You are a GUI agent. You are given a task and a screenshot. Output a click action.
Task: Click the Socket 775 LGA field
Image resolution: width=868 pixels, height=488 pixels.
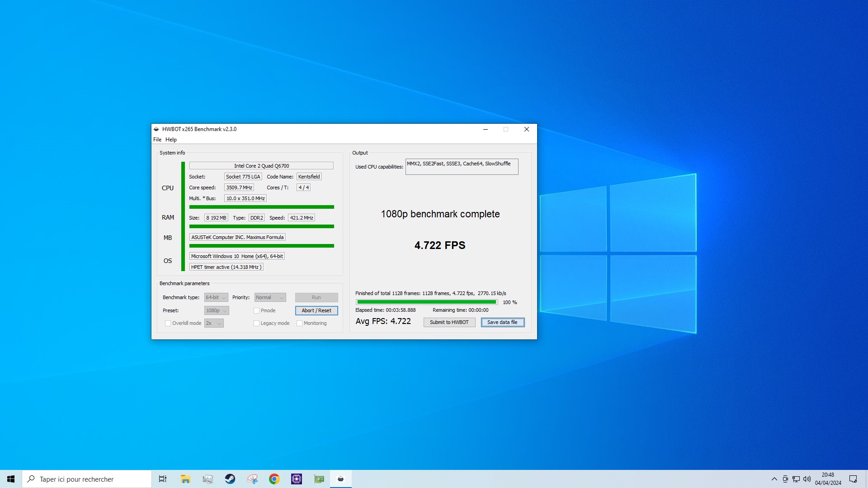pos(243,177)
